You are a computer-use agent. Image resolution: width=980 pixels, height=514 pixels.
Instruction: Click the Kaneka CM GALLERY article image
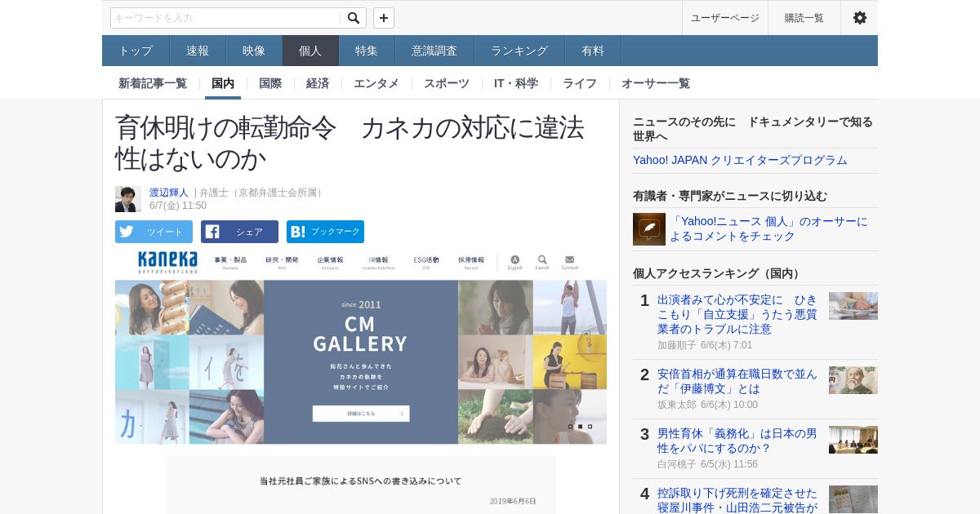click(361, 361)
